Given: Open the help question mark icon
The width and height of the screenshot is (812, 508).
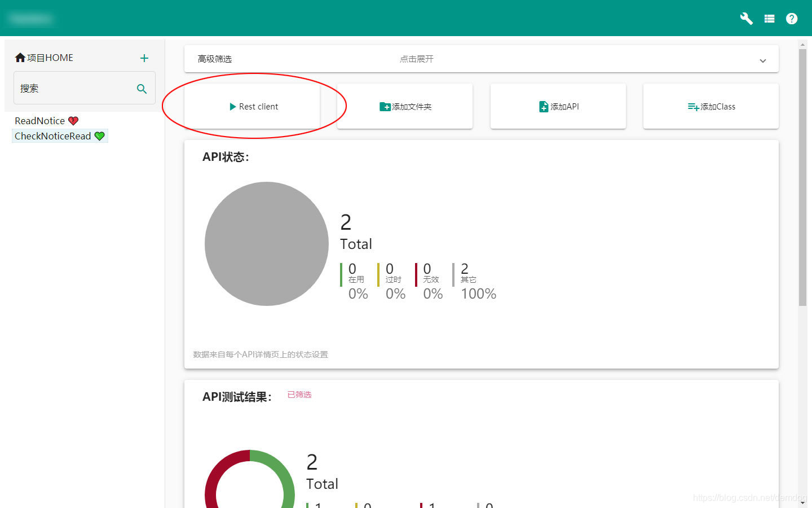Looking at the screenshot, I should pyautogui.click(x=792, y=19).
